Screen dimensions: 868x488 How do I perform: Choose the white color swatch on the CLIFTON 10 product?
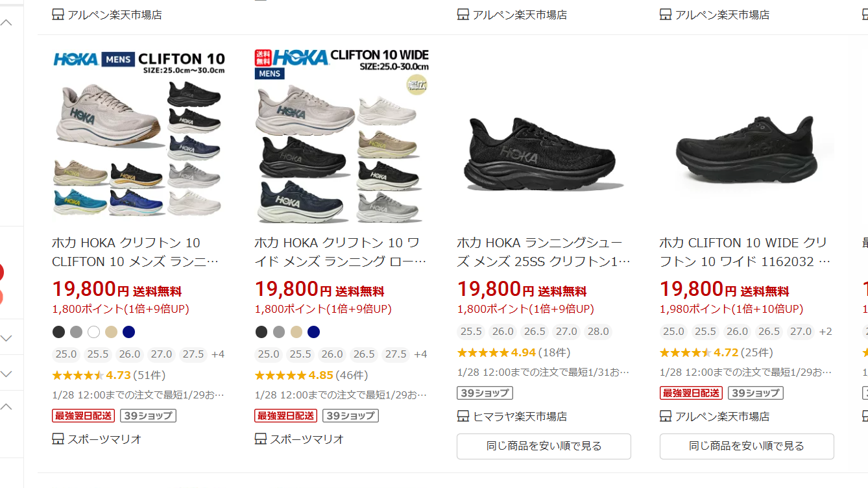click(x=94, y=332)
